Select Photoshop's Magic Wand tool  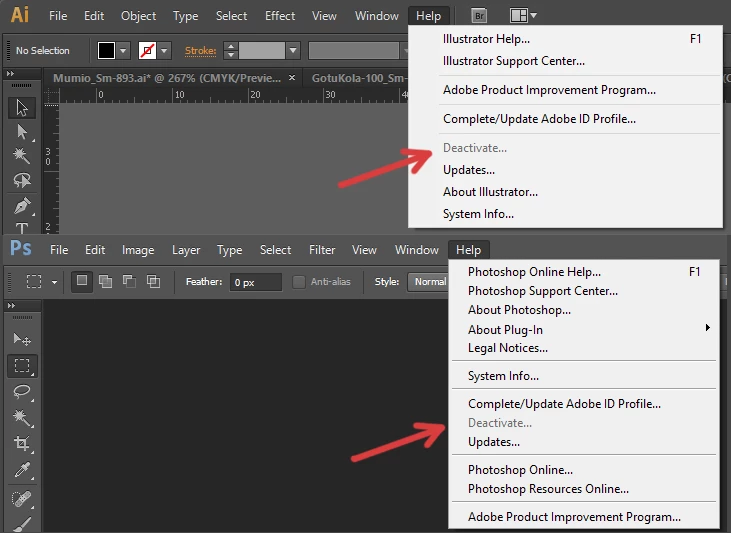point(22,417)
